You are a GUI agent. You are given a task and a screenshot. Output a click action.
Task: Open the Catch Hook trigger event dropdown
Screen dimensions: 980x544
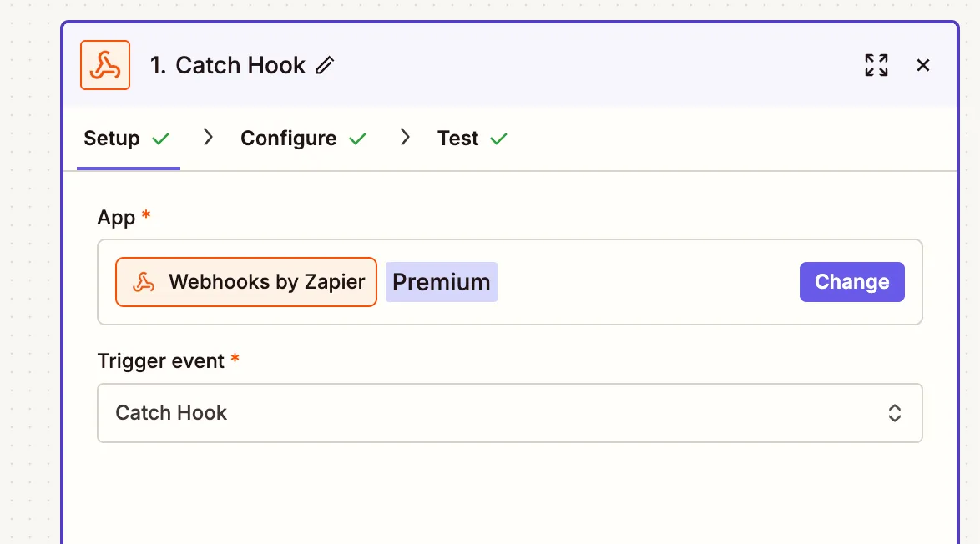pyautogui.click(x=510, y=412)
